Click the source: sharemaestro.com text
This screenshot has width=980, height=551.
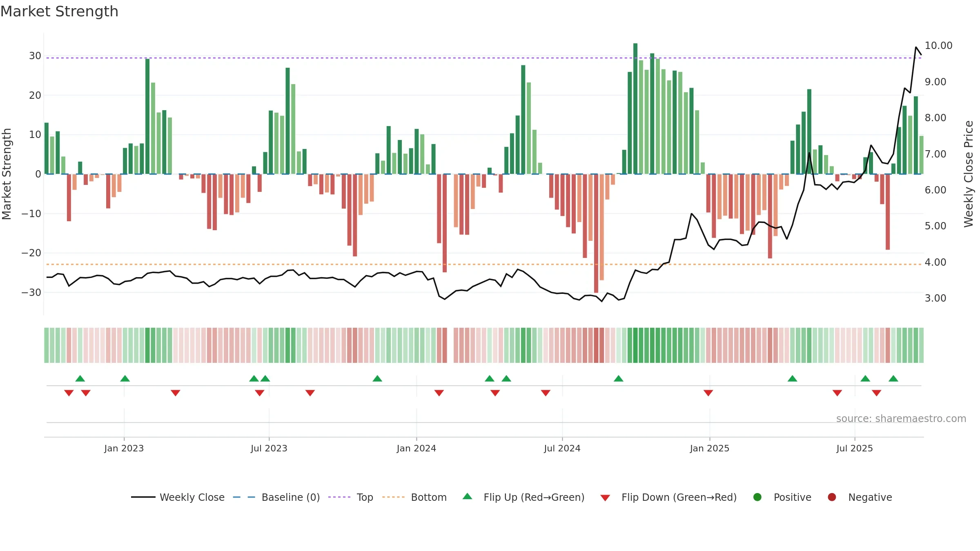[901, 419]
